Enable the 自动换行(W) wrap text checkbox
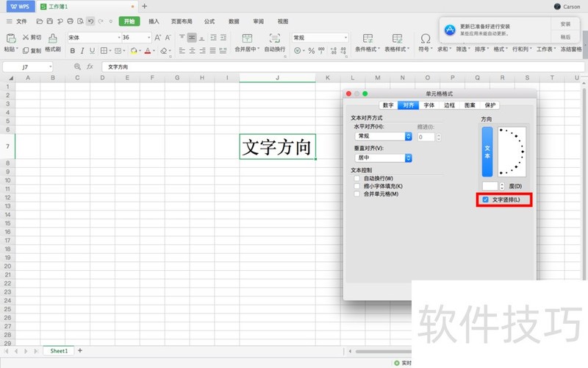Viewport: 588px width, 368px height. tap(357, 178)
